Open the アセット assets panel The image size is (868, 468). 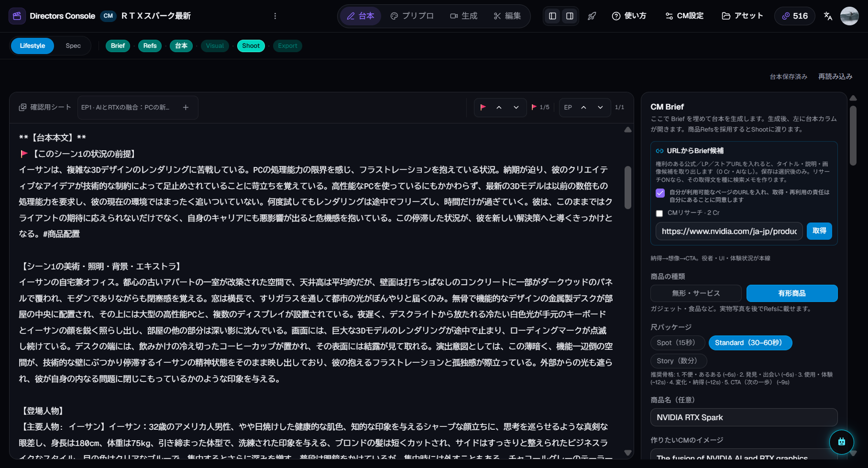tap(742, 16)
